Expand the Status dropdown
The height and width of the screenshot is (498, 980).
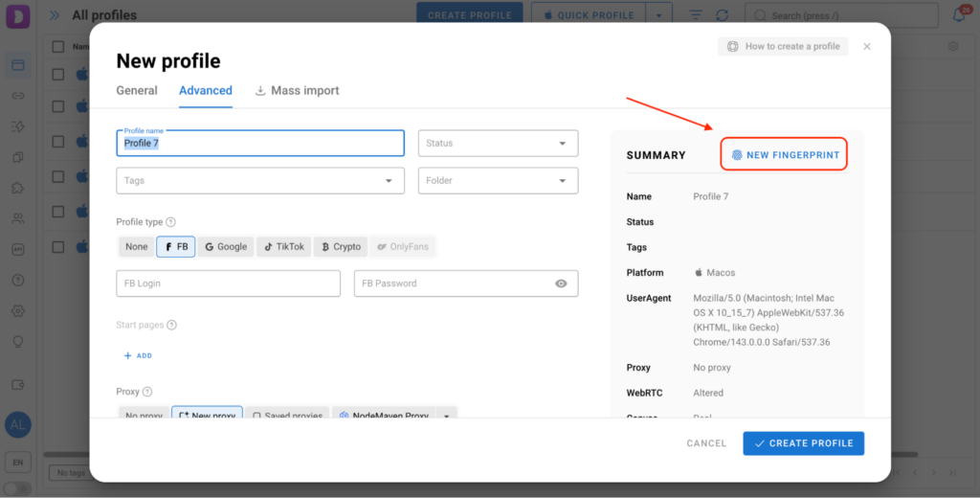(498, 144)
